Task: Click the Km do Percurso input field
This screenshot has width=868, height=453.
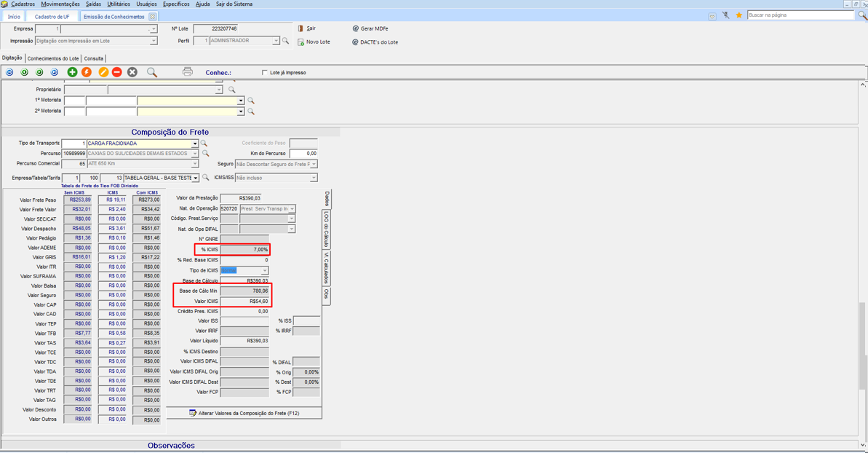Action: pos(303,154)
